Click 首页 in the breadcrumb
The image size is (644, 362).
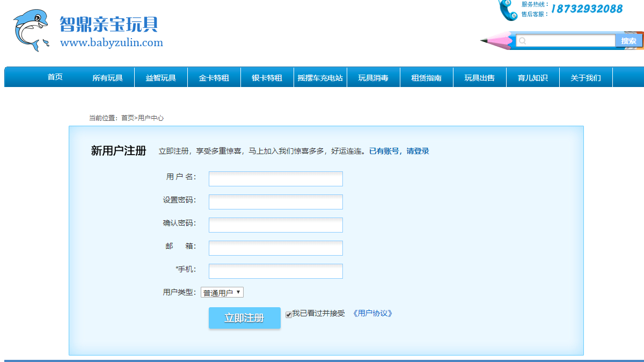coord(128,118)
